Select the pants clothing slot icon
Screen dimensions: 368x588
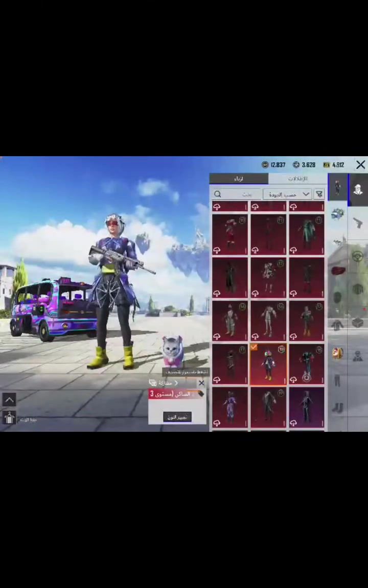point(337,381)
